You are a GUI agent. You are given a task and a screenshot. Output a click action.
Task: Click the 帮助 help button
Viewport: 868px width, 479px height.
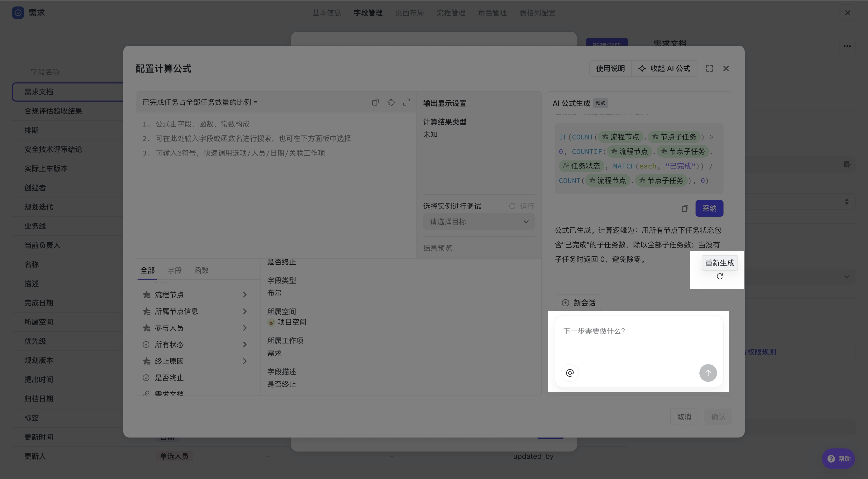[838, 459]
